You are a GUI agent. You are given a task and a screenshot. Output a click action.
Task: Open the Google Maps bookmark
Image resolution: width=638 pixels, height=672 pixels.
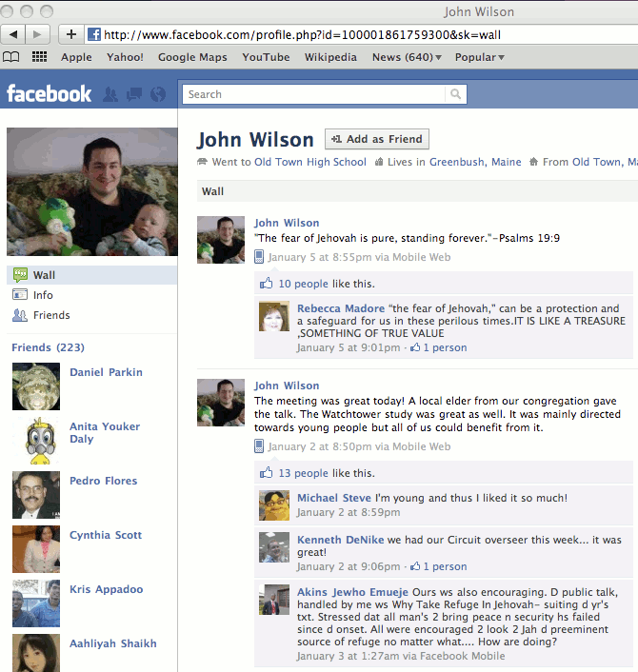click(192, 57)
